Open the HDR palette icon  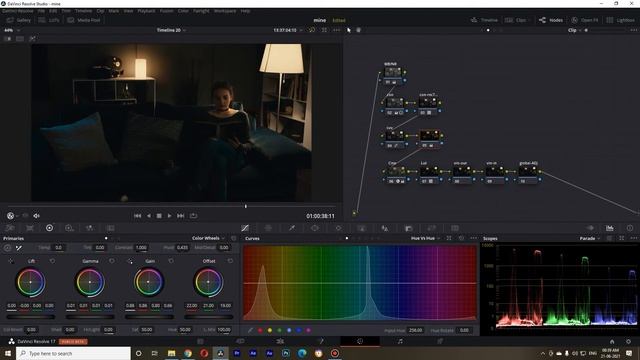[69, 228]
